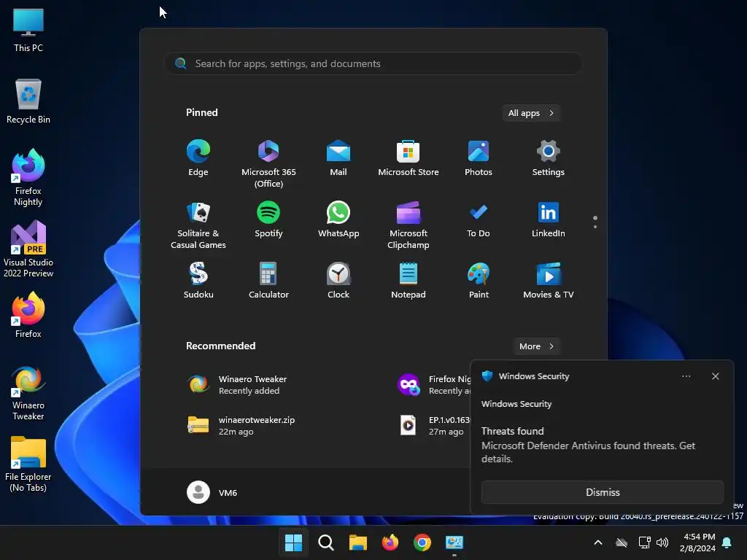747x560 pixels.
Task: Launch Google Chrome from the taskbar
Action: pos(422,542)
